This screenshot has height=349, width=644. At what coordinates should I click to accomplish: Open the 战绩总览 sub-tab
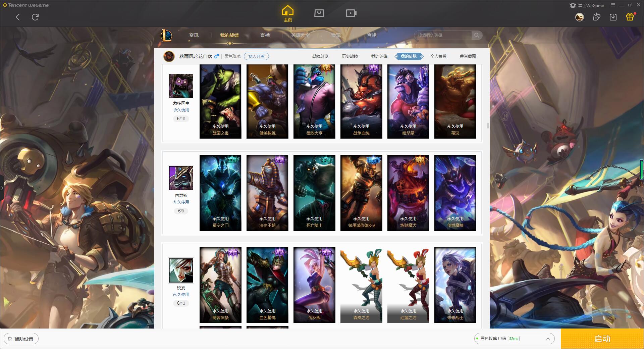pyautogui.click(x=320, y=56)
